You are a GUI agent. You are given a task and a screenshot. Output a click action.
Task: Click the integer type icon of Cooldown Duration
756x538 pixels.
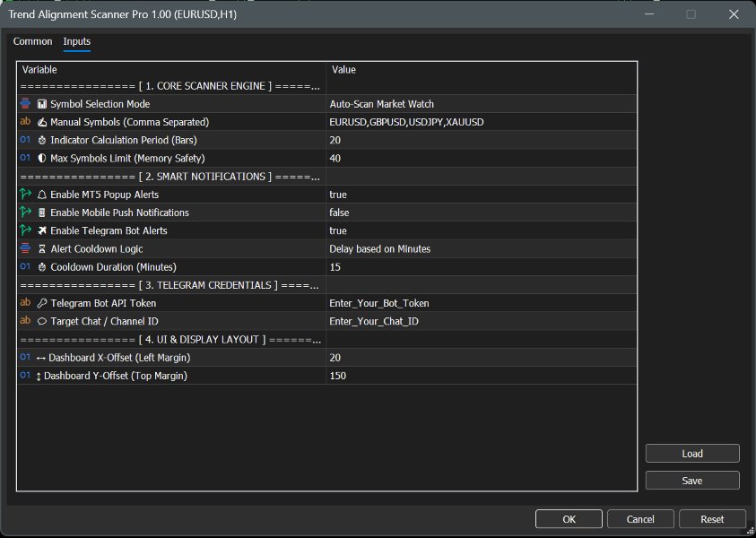pyautogui.click(x=25, y=266)
